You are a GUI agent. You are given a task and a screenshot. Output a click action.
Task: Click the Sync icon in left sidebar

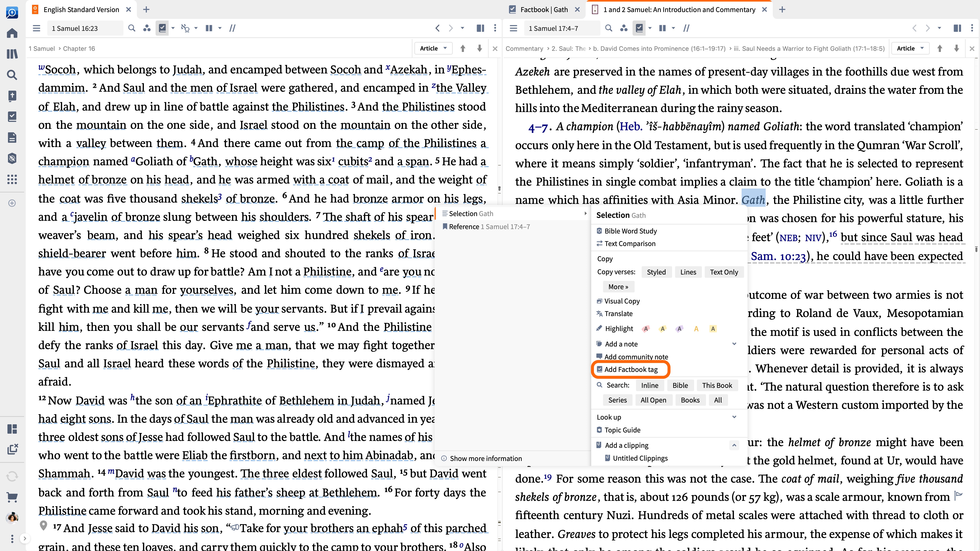coord(12,476)
